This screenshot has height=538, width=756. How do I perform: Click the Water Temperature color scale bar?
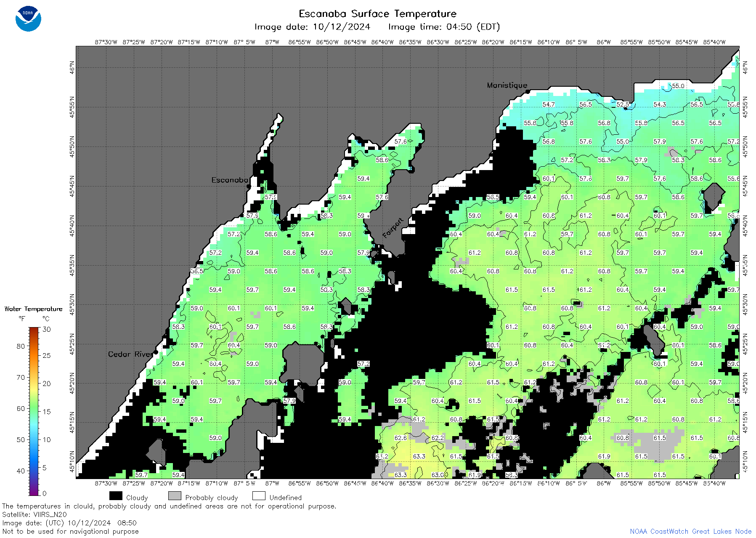pos(34,411)
